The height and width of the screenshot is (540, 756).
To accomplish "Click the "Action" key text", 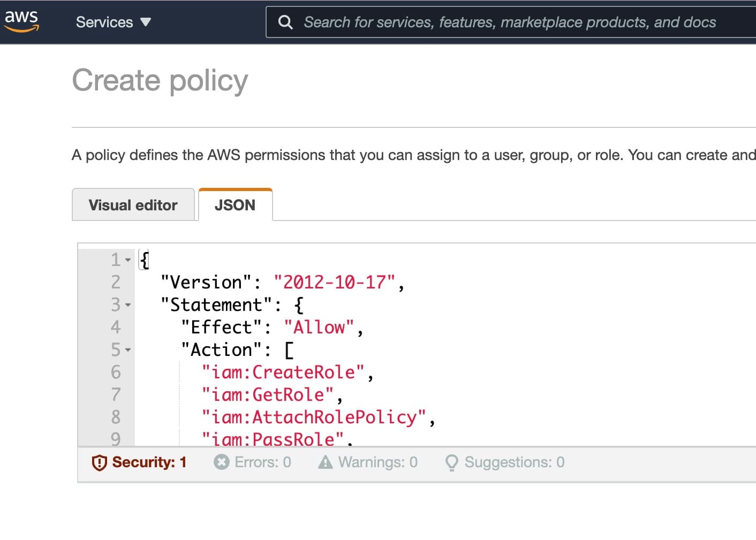I will tap(222, 349).
